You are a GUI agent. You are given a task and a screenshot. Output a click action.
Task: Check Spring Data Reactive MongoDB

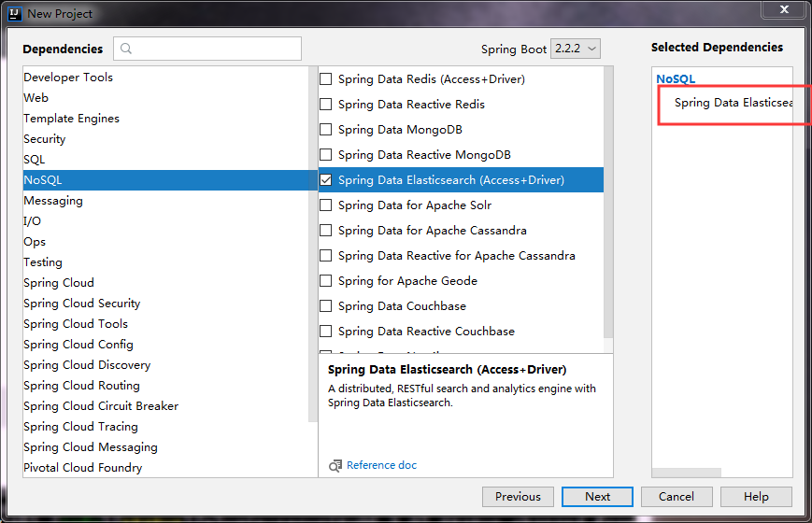[x=326, y=155]
